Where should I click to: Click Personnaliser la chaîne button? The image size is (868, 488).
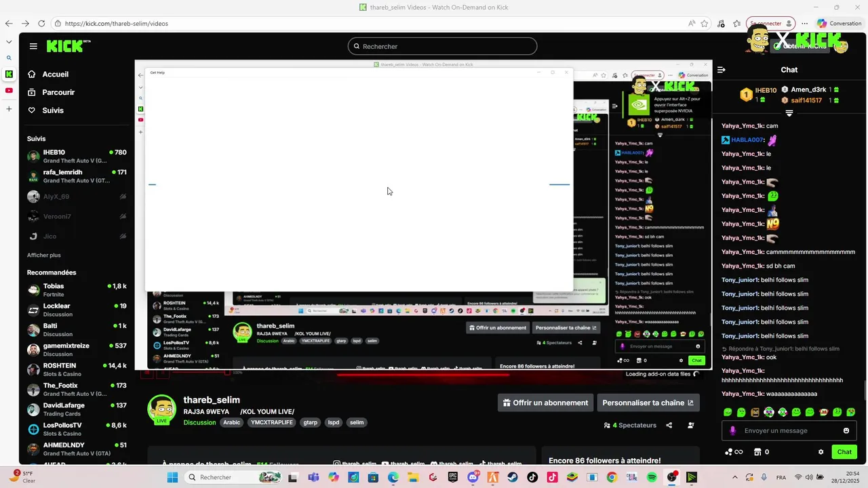click(x=648, y=403)
